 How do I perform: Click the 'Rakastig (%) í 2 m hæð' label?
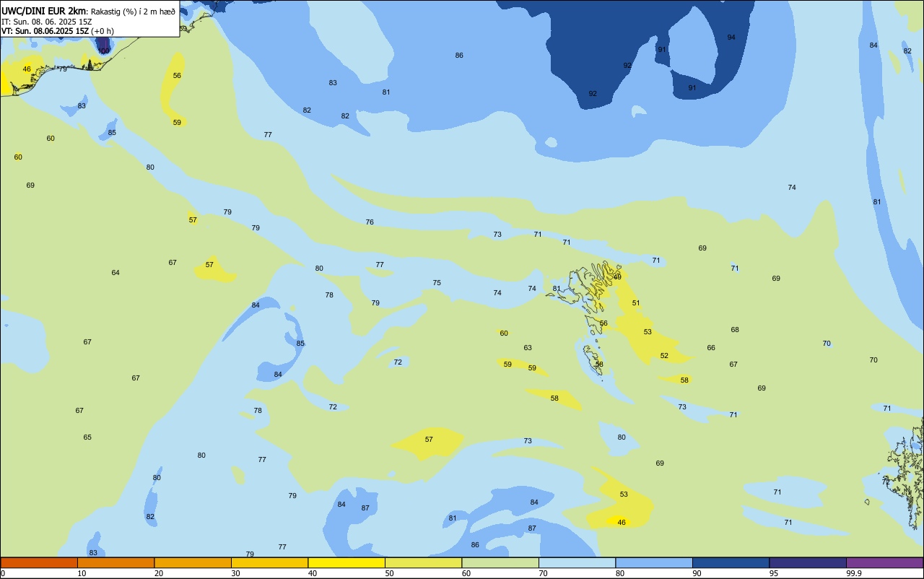[133, 12]
